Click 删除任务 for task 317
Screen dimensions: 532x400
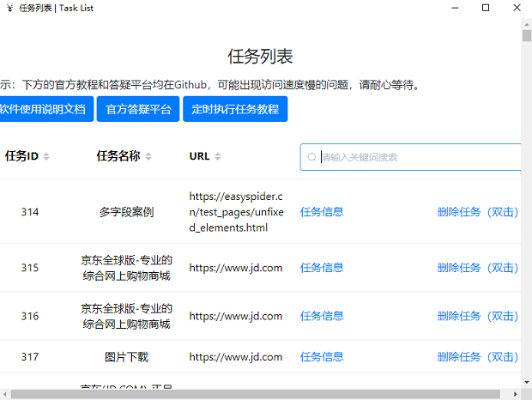[x=477, y=357]
